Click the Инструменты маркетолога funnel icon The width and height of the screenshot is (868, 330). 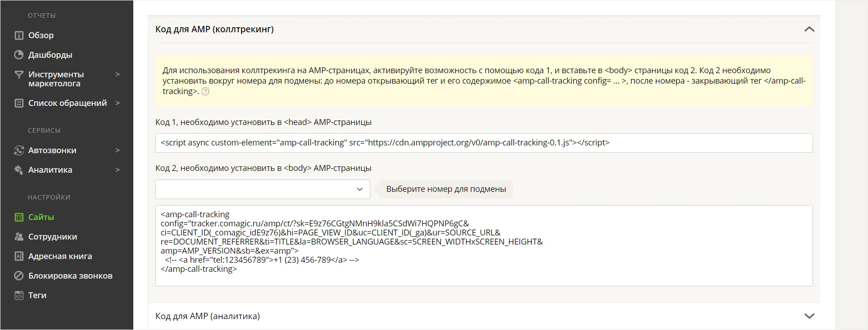pyautogui.click(x=19, y=75)
